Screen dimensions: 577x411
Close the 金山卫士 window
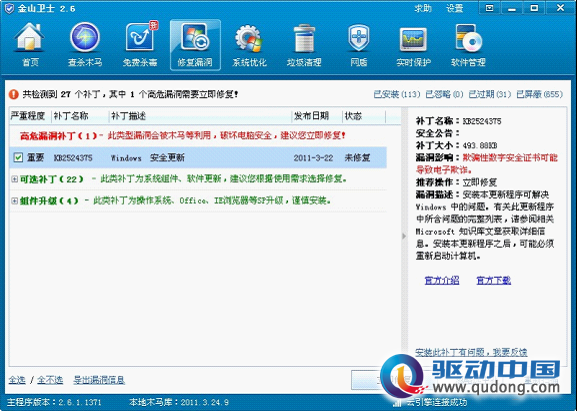560,8
